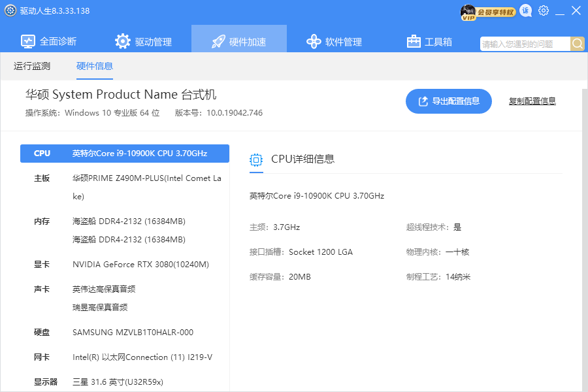Click the 全面诊断 monitor icon
588x392 pixels.
pos(28,41)
